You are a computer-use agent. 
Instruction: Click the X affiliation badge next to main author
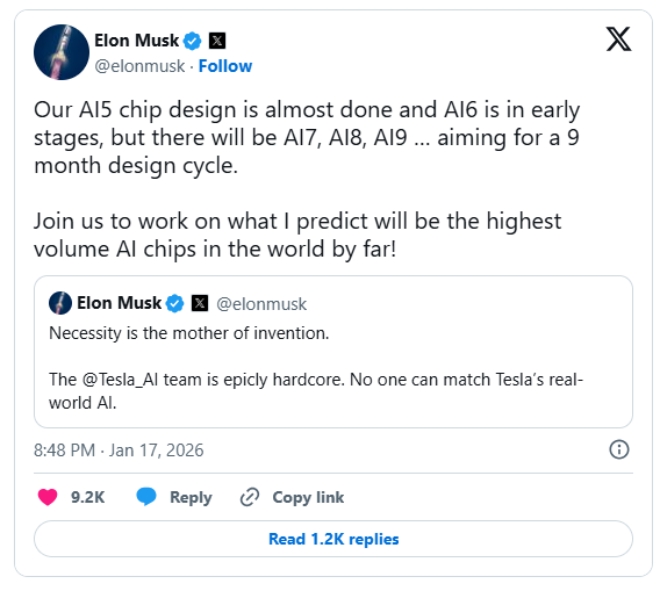tap(217, 41)
